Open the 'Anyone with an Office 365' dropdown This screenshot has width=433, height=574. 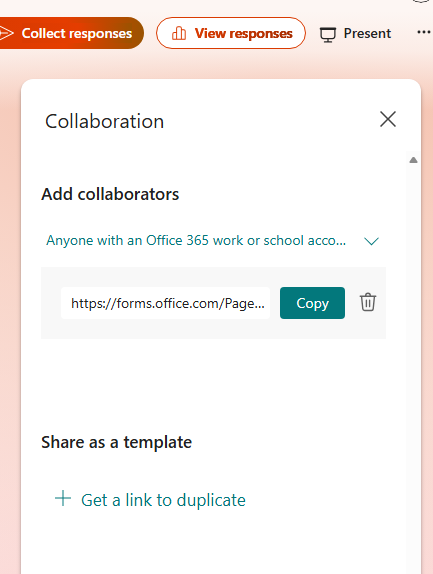pyautogui.click(x=212, y=241)
